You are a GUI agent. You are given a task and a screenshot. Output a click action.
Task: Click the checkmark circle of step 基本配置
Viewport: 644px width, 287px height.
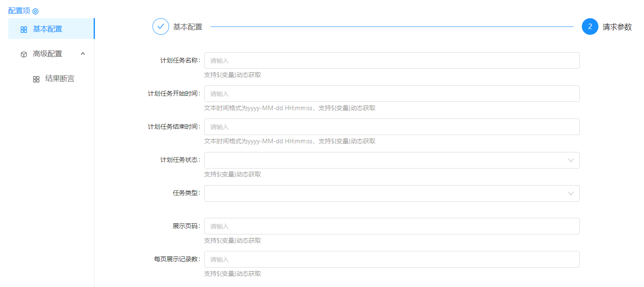coord(161,27)
